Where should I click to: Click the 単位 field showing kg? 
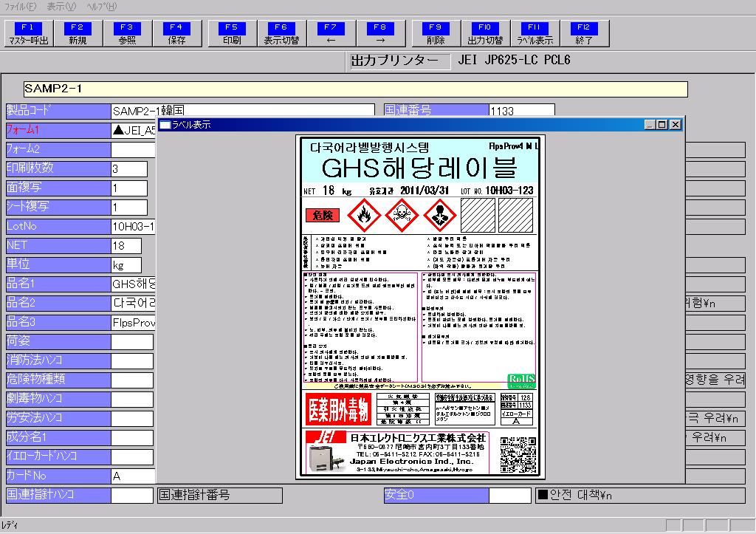[126, 265]
